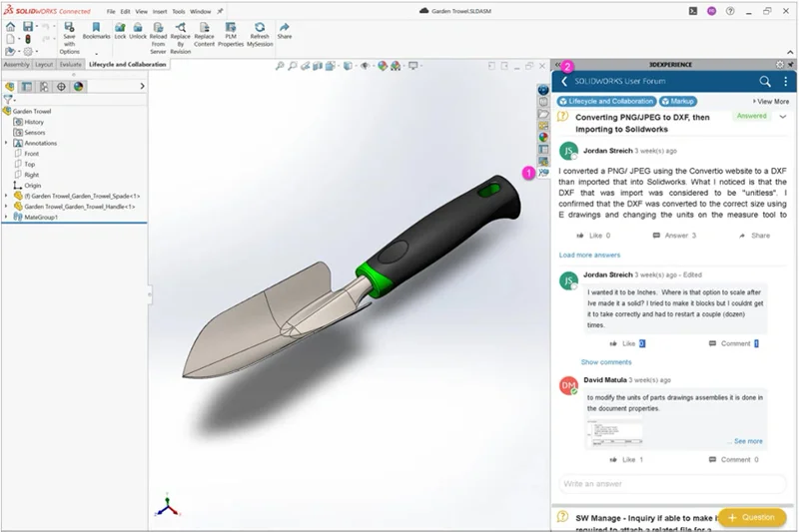Image resolution: width=799 pixels, height=532 pixels.
Task: Expand the Annotations tree node
Action: pos(7,143)
